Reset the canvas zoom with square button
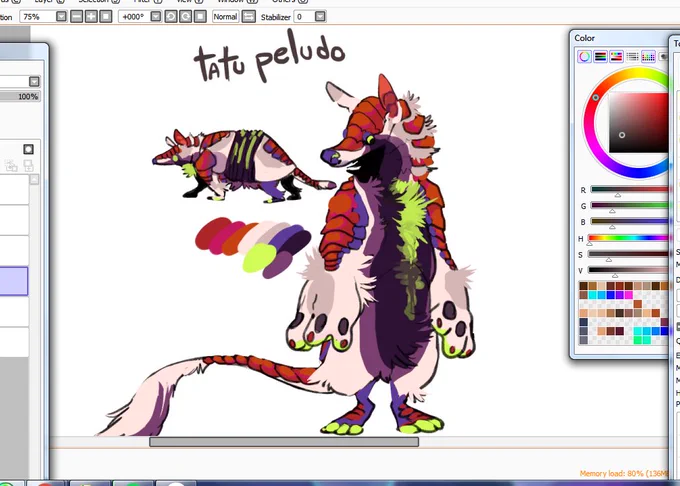Image resolution: width=680 pixels, height=486 pixels. 106,17
